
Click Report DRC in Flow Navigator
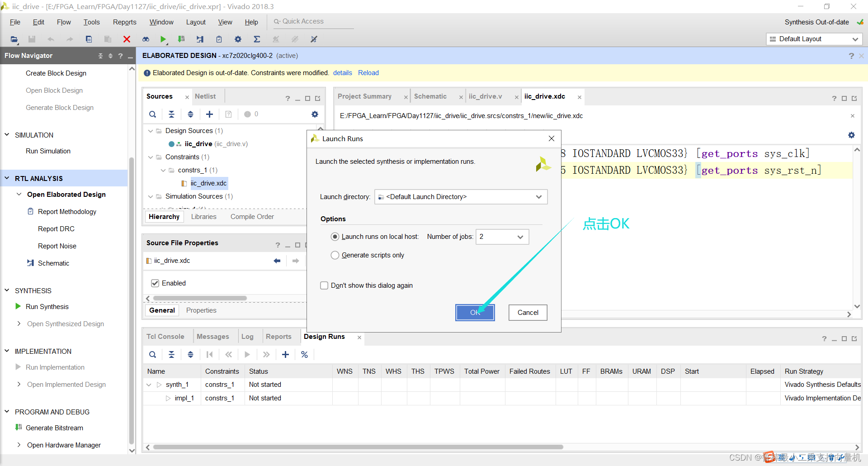(56, 229)
